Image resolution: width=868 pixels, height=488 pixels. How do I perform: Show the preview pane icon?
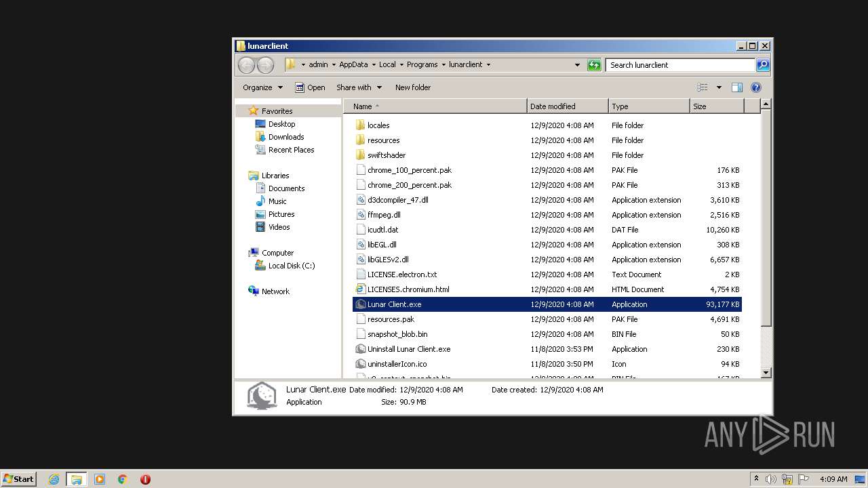[737, 87]
